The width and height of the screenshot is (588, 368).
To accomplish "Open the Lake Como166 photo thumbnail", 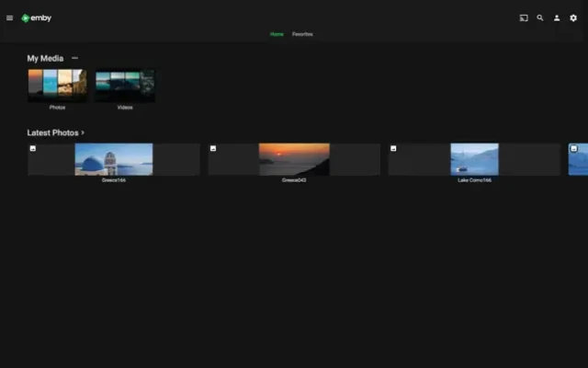I will [x=474, y=159].
